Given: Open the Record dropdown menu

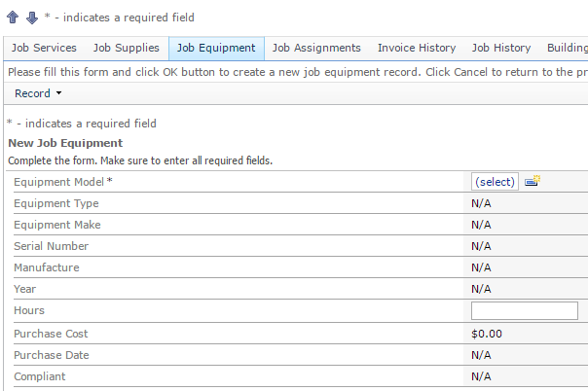Looking at the screenshot, I should tap(38, 93).
